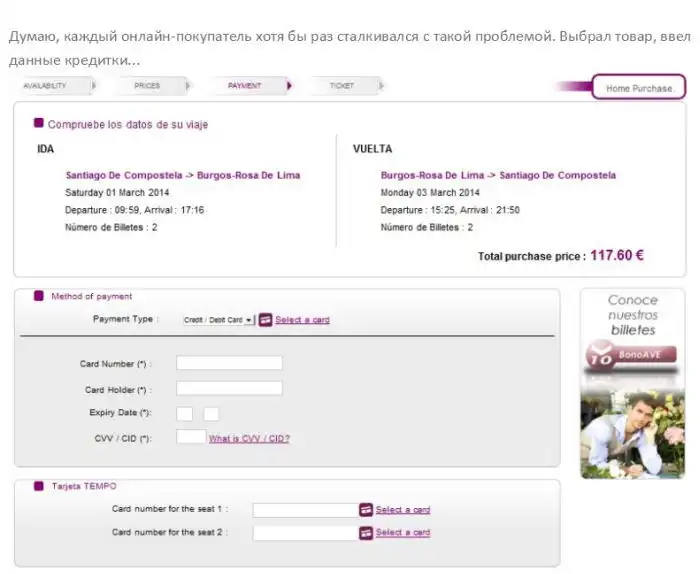Select the second Expiry Date box
The width and height of the screenshot is (700, 574).
tap(211, 413)
